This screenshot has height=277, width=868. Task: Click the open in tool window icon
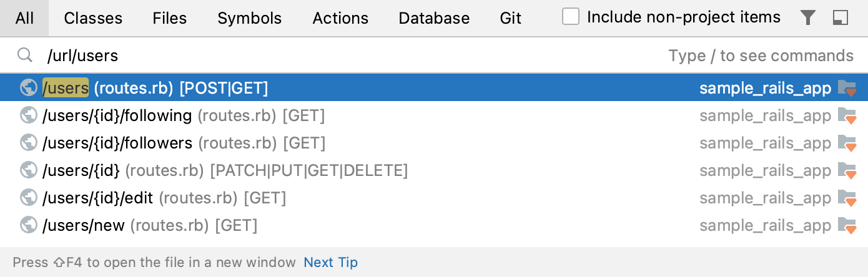coord(841,18)
